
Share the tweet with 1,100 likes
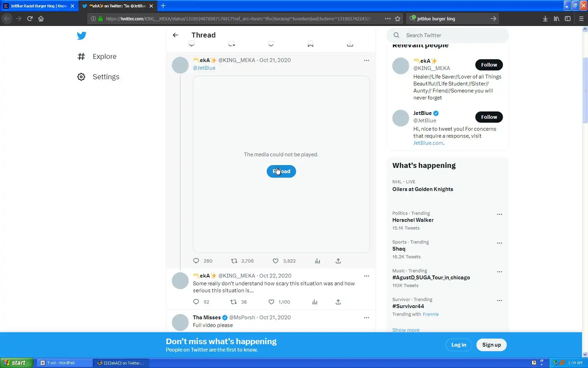tap(338, 302)
